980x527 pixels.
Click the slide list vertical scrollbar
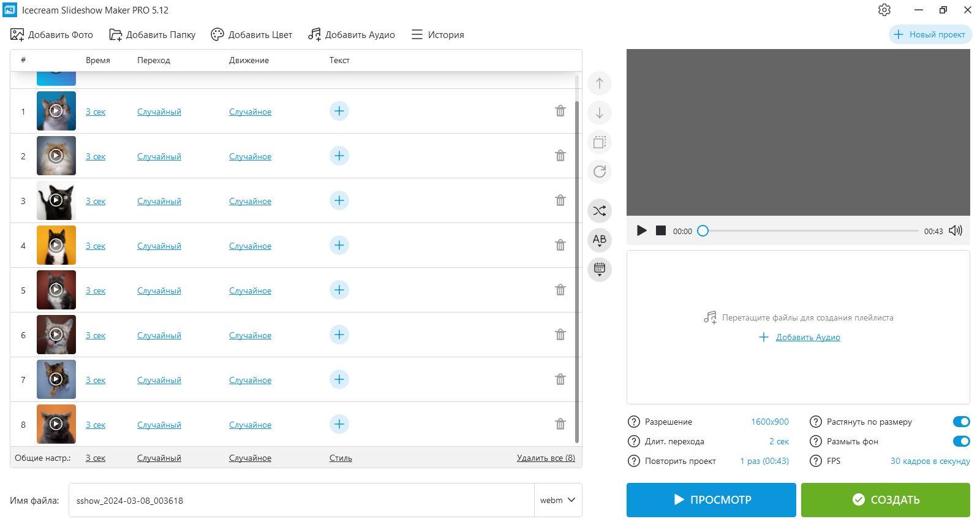click(576, 271)
